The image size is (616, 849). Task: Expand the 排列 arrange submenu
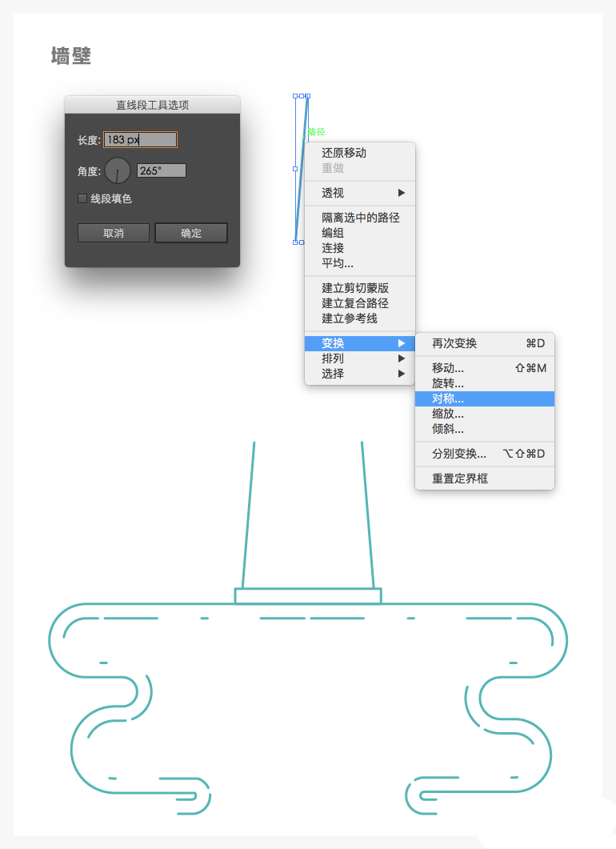click(x=360, y=358)
